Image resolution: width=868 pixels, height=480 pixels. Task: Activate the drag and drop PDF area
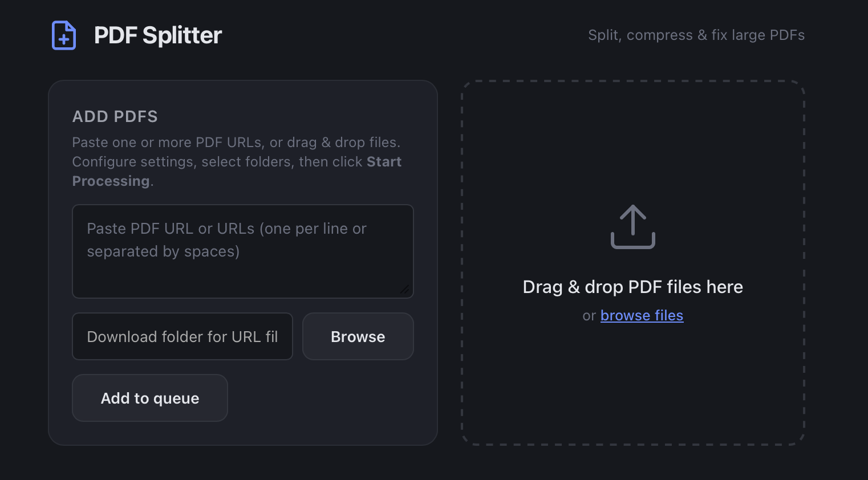click(632, 262)
